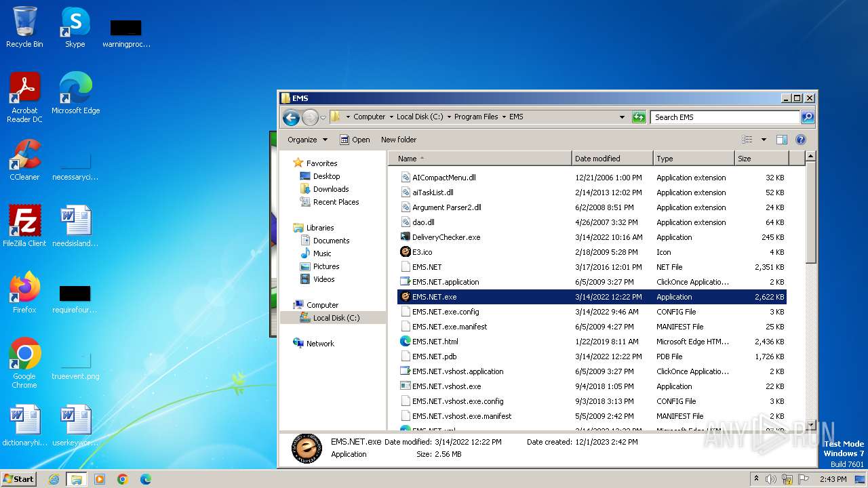Image resolution: width=868 pixels, height=488 pixels.
Task: Open Internet Explorer from taskbar
Action: 54,479
